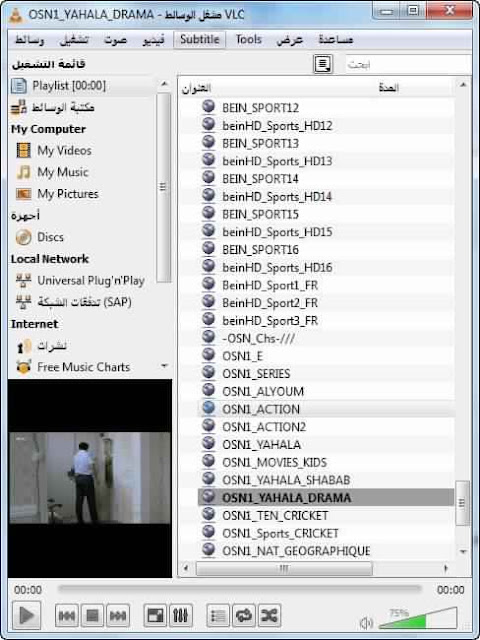Toggle loop repeat mode
Image resolution: width=480 pixels, height=640 pixels.
pyautogui.click(x=244, y=616)
